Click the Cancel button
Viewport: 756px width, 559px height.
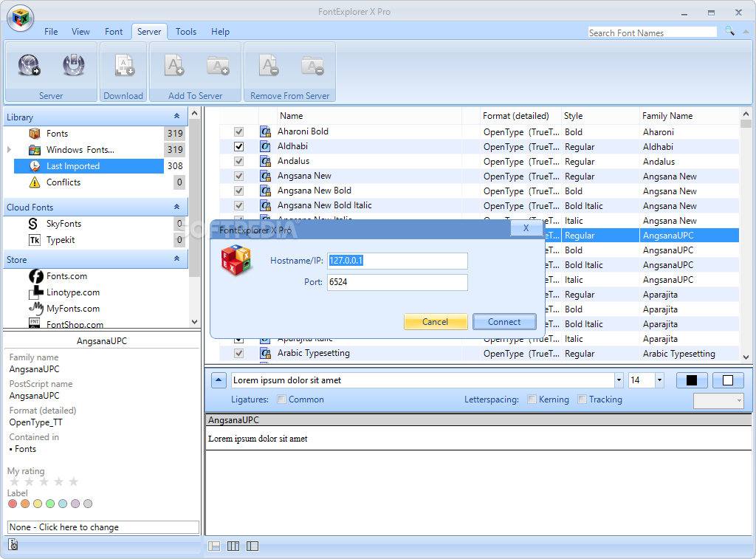pos(436,322)
